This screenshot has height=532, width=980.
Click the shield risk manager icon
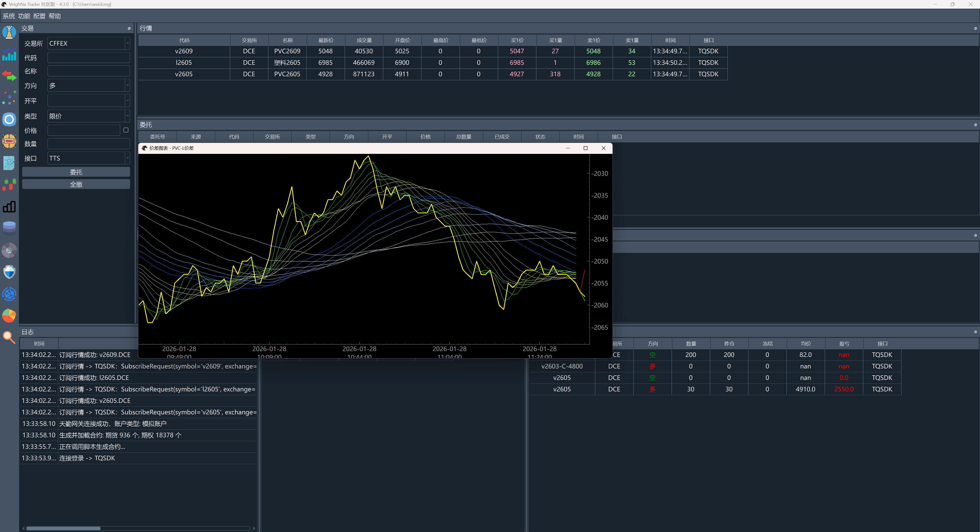point(9,271)
